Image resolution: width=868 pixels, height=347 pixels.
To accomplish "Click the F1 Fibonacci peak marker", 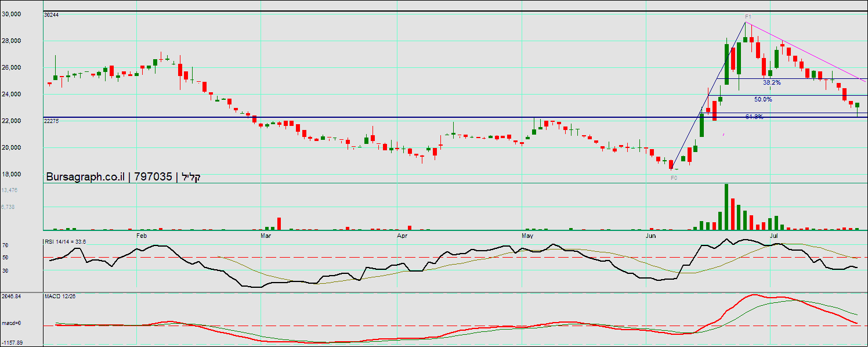I will [x=748, y=17].
